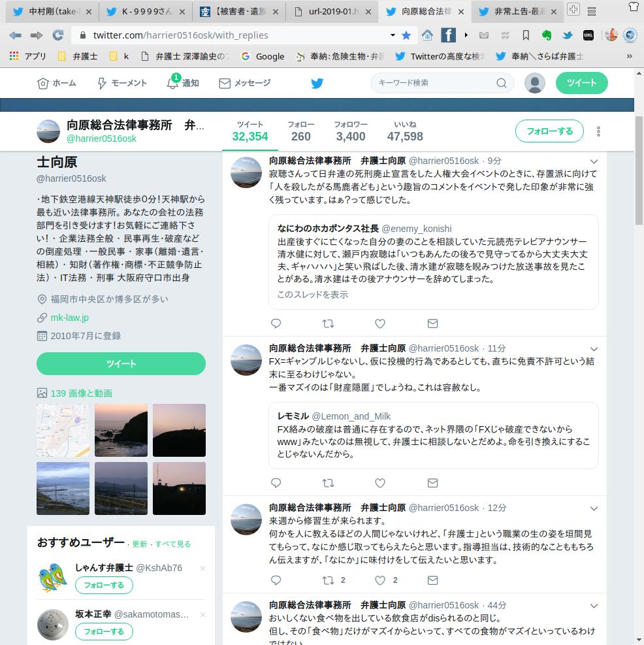The width and height of the screenshot is (644, 645).
Task: Open the 弁護士 bookmark folder
Action: (78, 56)
